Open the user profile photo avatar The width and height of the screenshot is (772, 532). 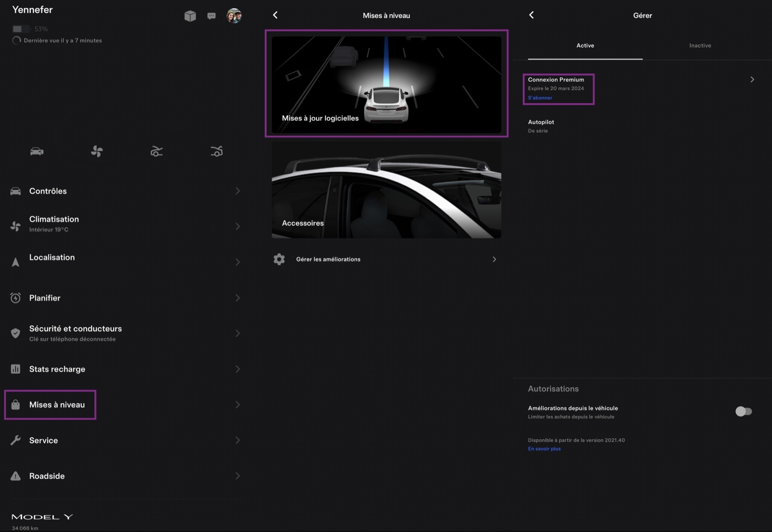click(234, 16)
